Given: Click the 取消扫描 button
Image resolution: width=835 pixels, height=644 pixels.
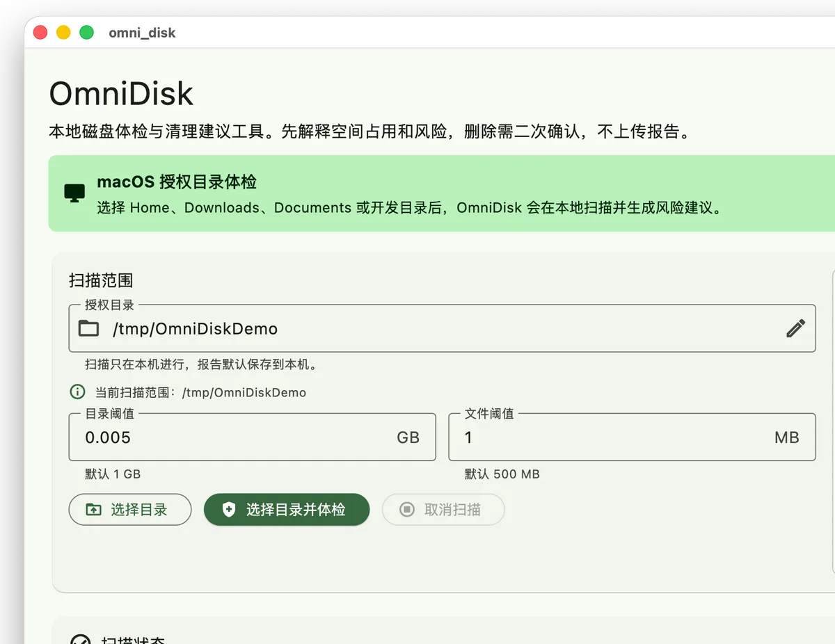Looking at the screenshot, I should pyautogui.click(x=443, y=510).
